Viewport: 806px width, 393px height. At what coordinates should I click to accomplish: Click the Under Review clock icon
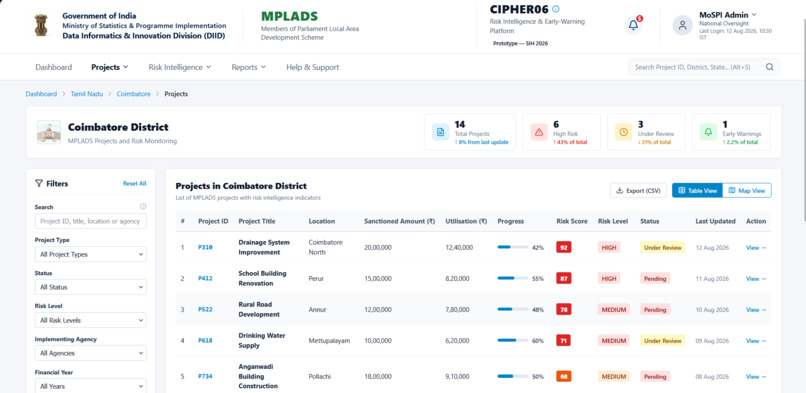pos(624,132)
